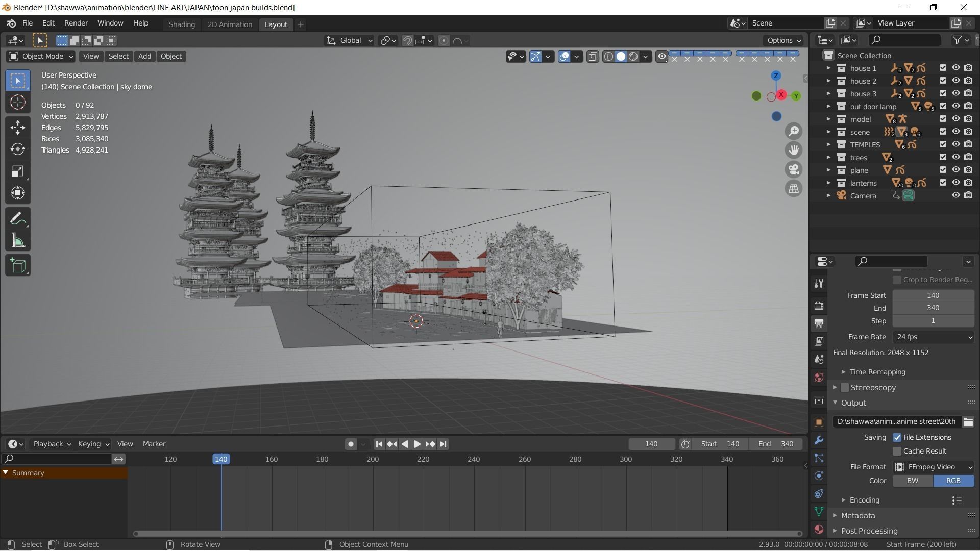Image resolution: width=980 pixels, height=551 pixels.
Task: Open the Material properties tab
Action: pos(819,529)
